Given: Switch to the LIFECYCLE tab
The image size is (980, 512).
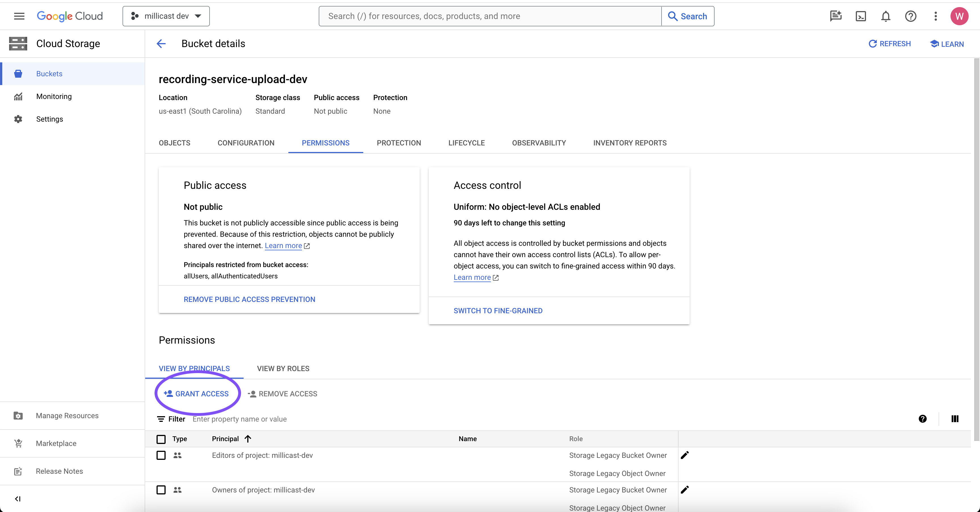Looking at the screenshot, I should point(466,143).
